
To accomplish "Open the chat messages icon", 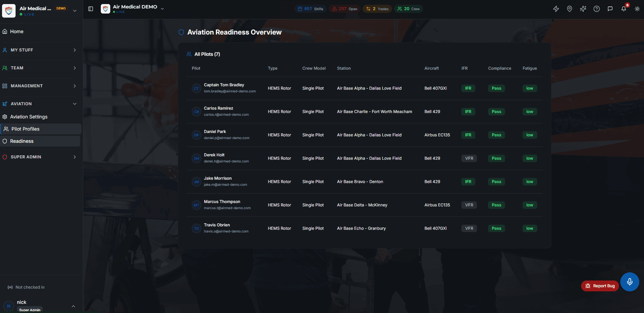I will coord(610,9).
